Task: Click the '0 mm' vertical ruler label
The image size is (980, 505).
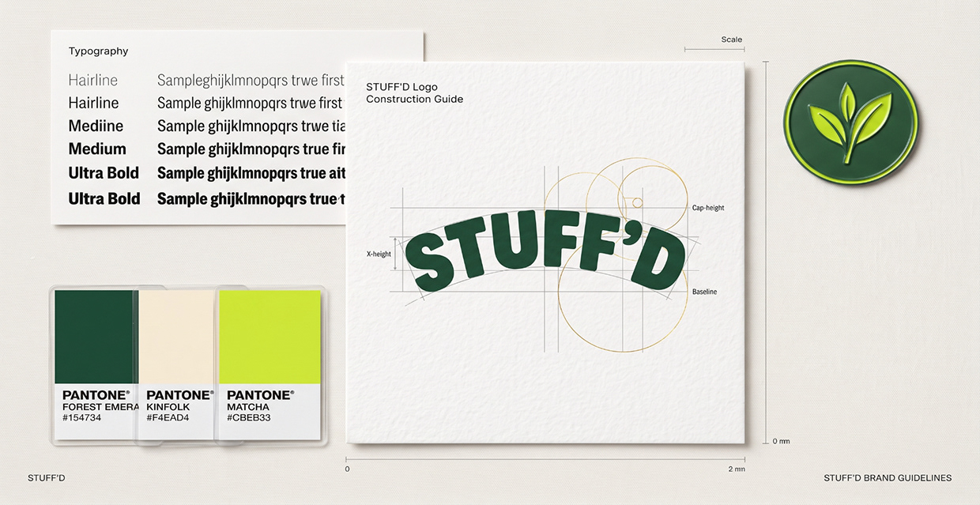Action: tap(780, 441)
